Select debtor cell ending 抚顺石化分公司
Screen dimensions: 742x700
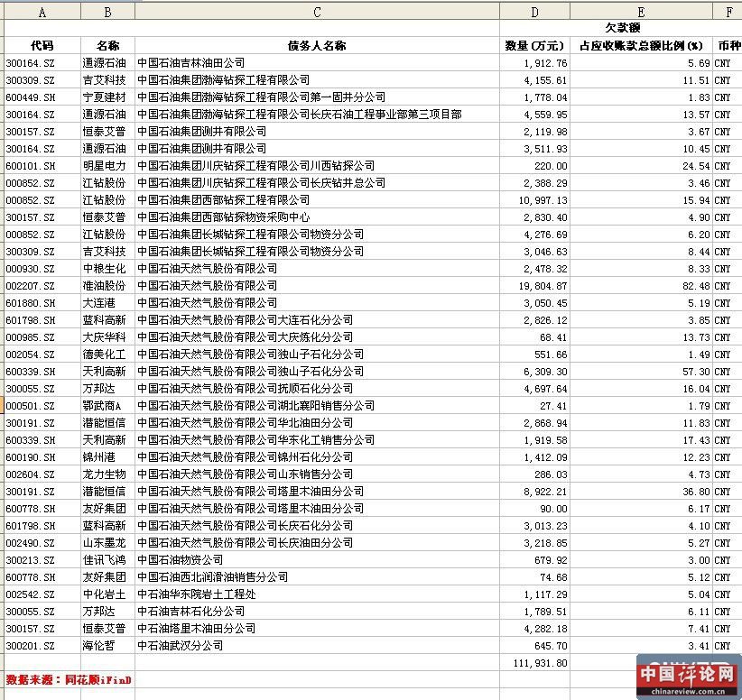317,389
